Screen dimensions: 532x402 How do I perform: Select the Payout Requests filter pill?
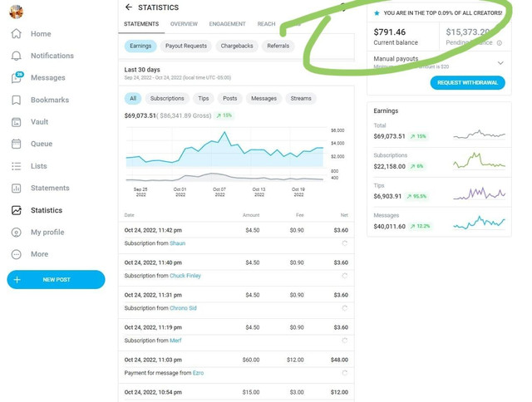coord(186,46)
